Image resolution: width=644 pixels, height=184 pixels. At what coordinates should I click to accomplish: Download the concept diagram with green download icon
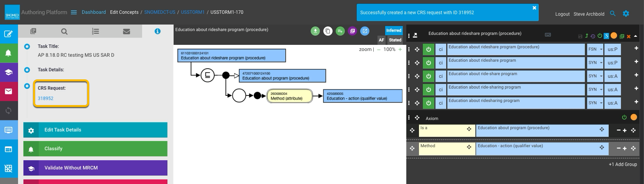click(x=315, y=31)
